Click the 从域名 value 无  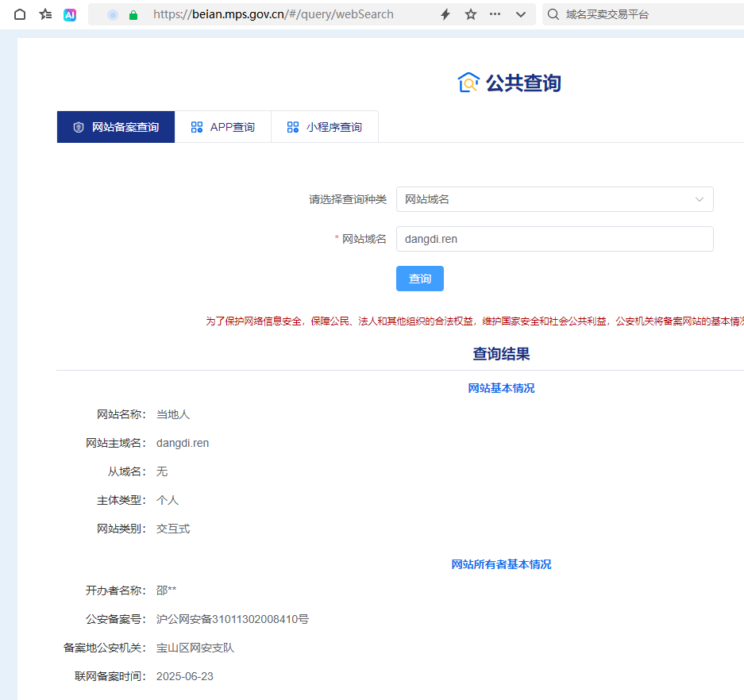pos(162,471)
